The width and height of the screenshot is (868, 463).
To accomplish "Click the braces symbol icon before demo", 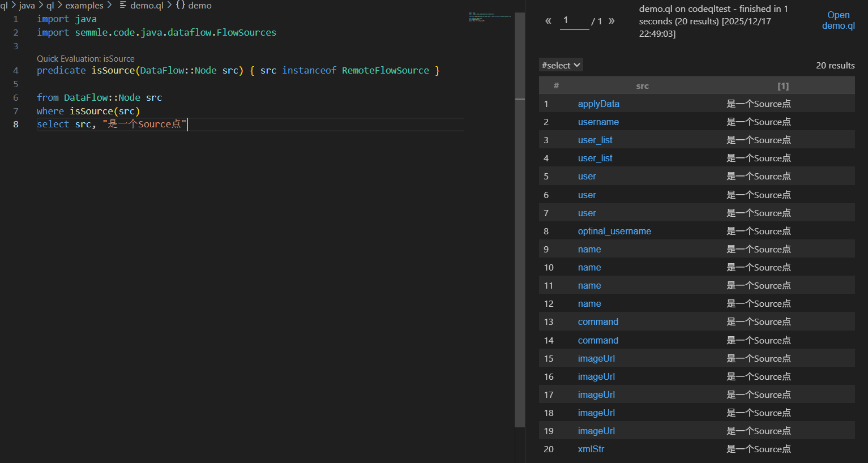I will pos(181,5).
